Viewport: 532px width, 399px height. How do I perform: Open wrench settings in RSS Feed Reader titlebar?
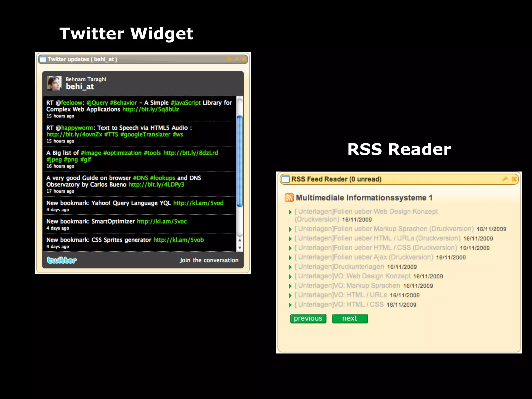[x=505, y=179]
